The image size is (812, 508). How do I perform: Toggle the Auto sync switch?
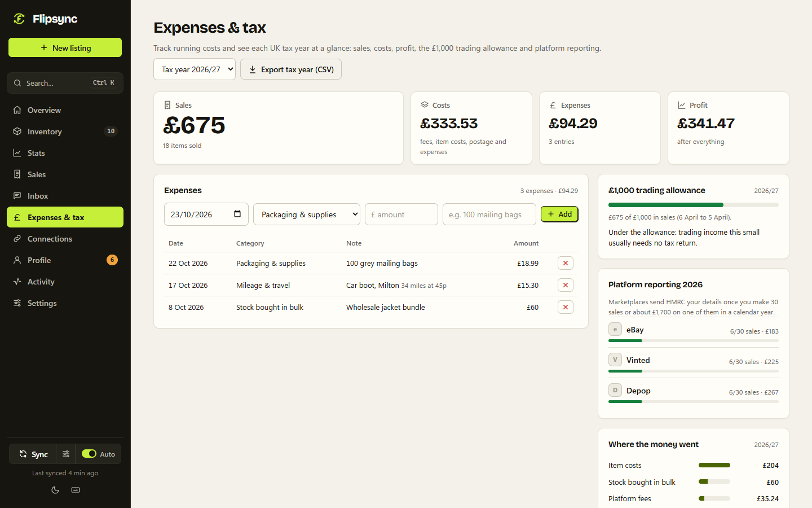[x=89, y=453]
